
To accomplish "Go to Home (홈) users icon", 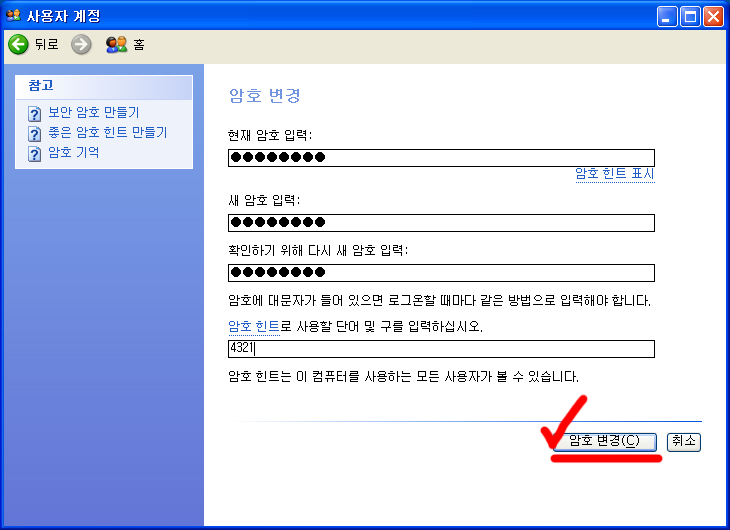I will [x=116, y=44].
